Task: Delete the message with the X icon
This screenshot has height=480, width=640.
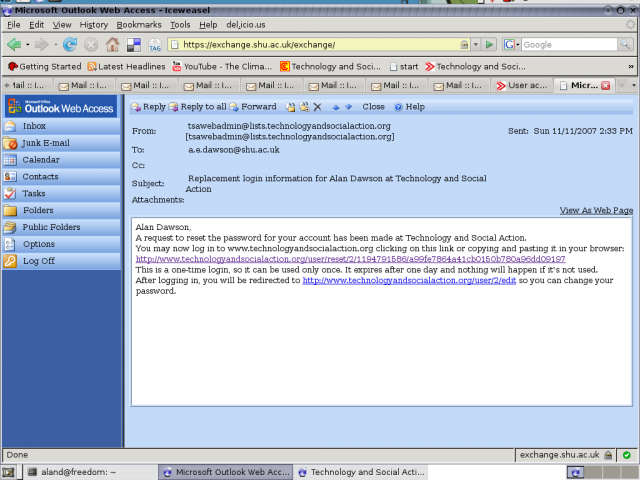Action: [x=318, y=106]
